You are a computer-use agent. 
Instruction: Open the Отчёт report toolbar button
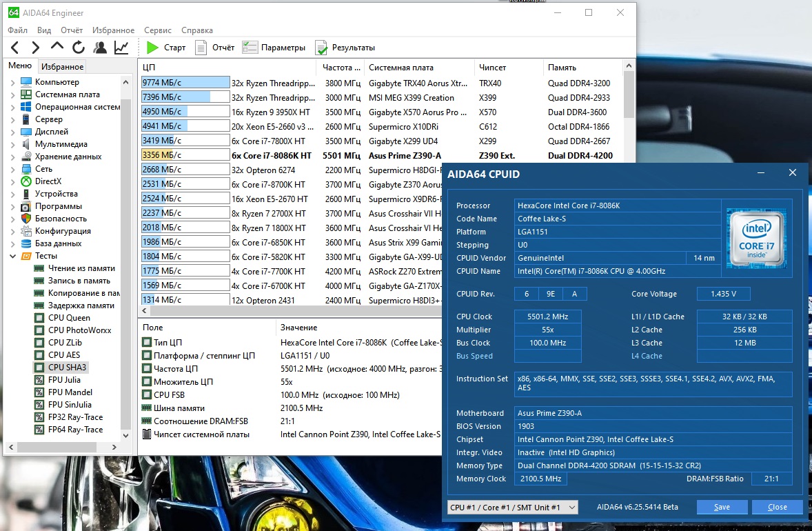tap(214, 48)
